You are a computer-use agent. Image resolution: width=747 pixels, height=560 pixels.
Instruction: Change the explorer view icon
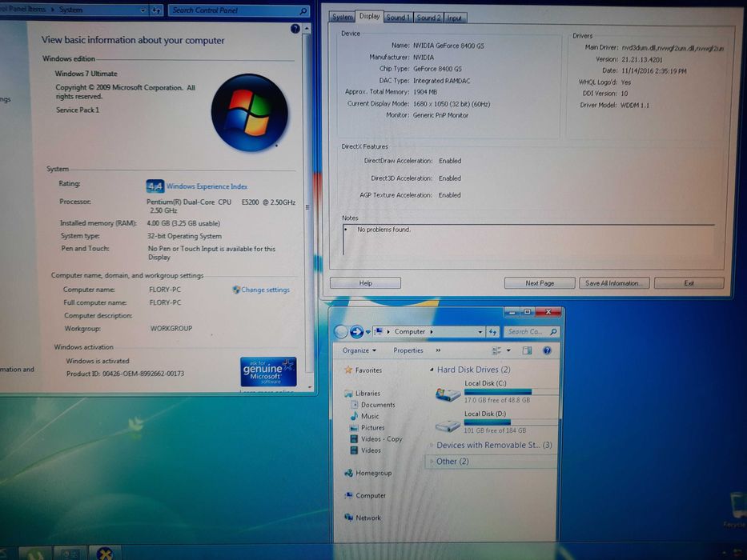496,350
